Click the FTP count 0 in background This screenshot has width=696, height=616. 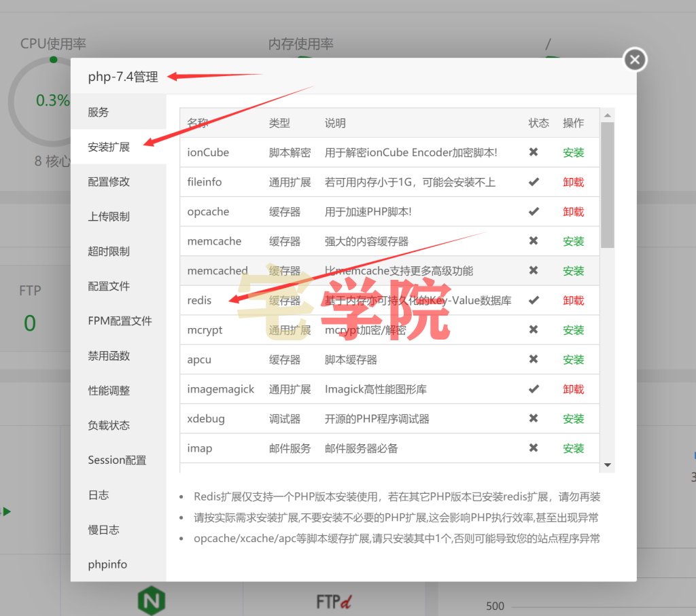tap(30, 323)
